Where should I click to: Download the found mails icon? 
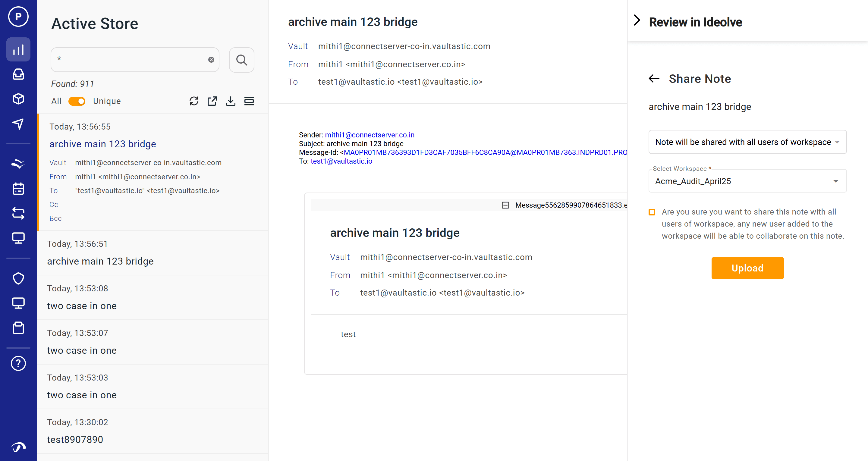(231, 101)
